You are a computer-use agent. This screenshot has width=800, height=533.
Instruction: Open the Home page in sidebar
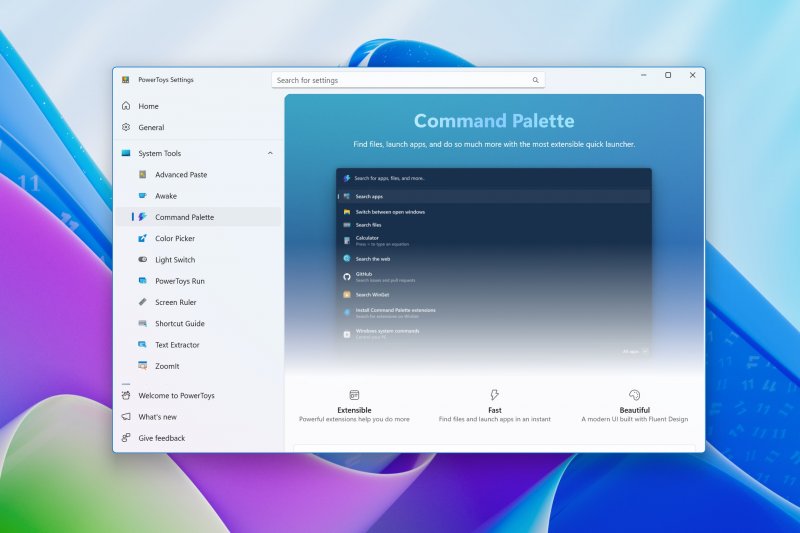148,106
